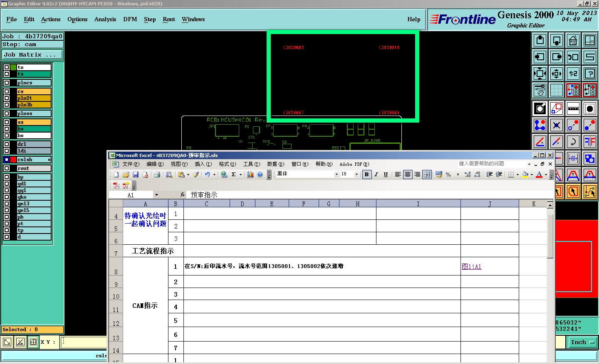Click the Excel print preview icon
599x364 pixels.
[x=169, y=175]
